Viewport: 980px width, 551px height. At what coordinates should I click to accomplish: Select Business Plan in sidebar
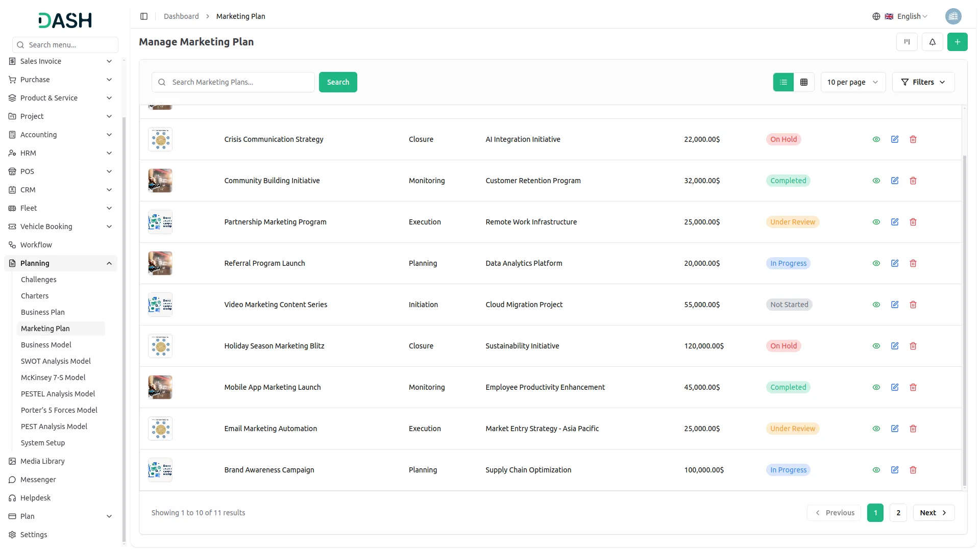(43, 312)
